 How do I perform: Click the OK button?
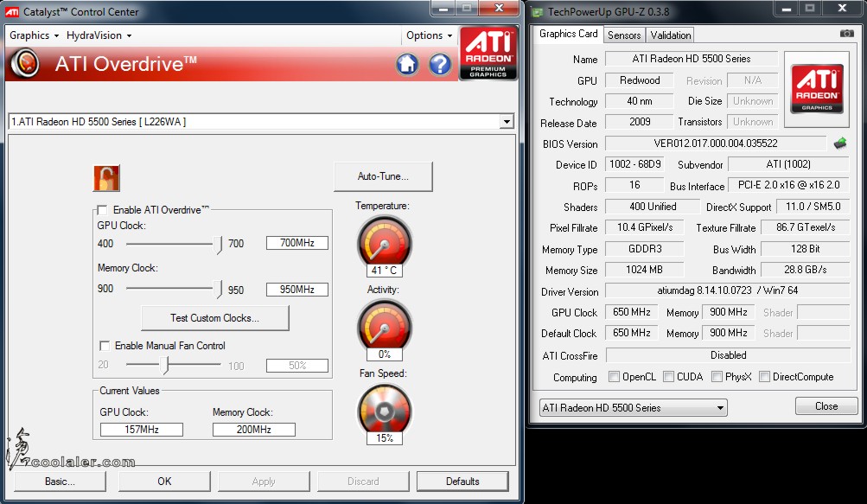164,482
